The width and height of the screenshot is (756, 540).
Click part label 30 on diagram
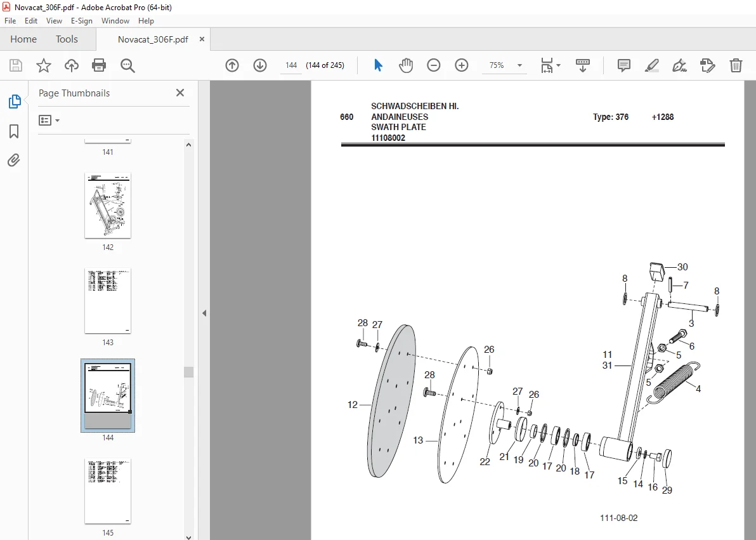[x=682, y=267]
